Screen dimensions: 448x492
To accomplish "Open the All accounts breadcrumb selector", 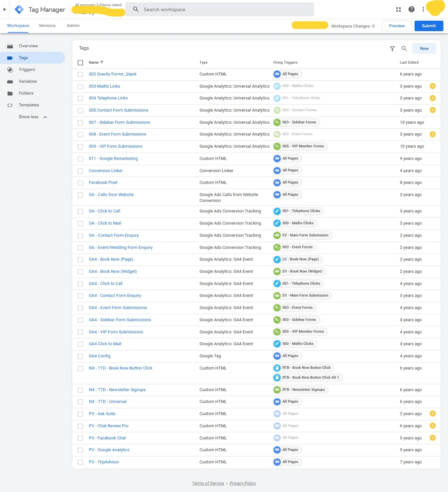I will point(85,5).
